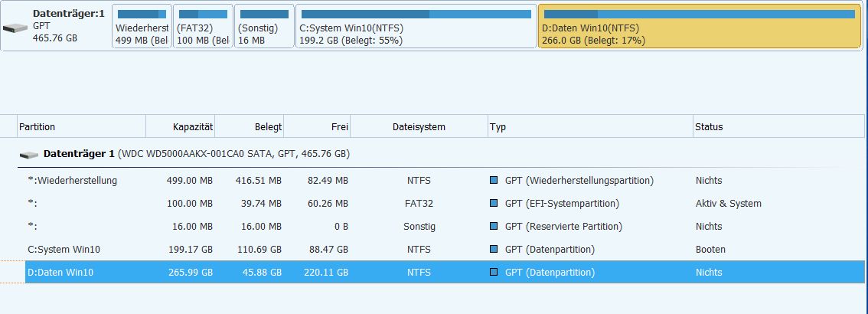This screenshot has width=868, height=314.
Task: Click type icon for Wiederherstellungspartition row
Action: (494, 181)
